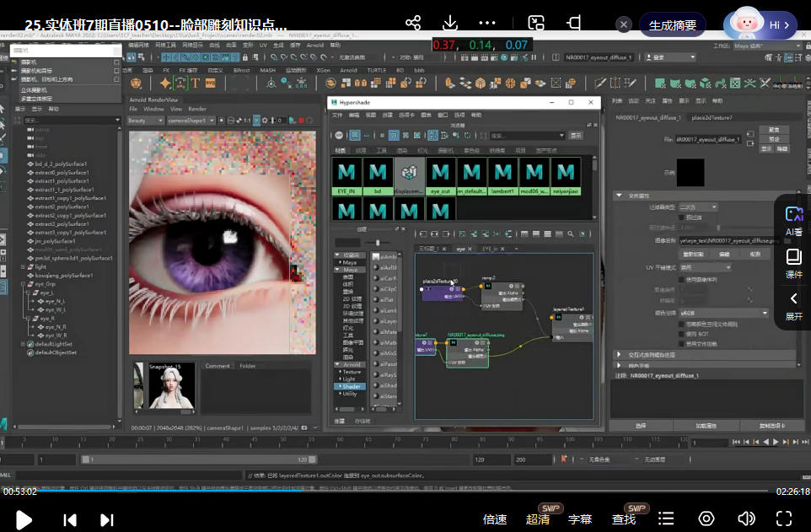
Task: Expand the side panel with 展开
Action: coord(794,306)
